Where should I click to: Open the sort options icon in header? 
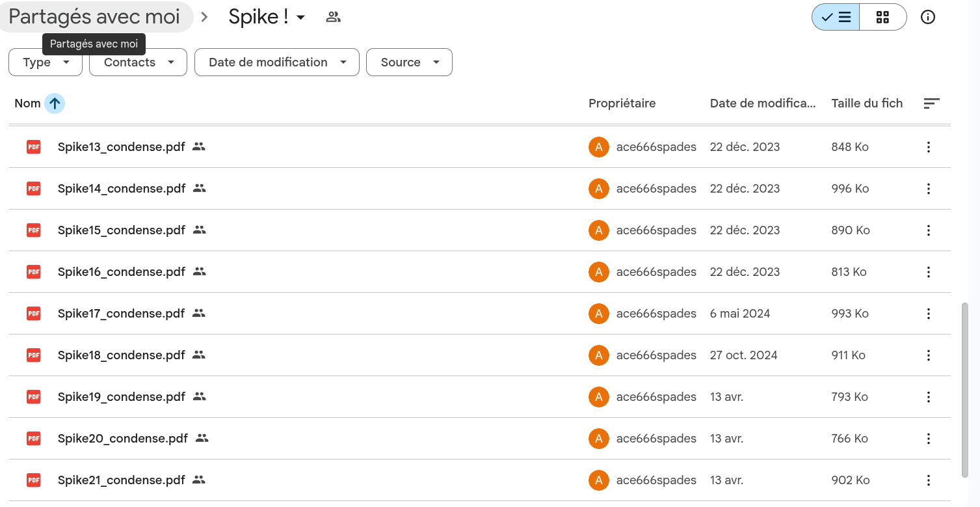tap(931, 103)
